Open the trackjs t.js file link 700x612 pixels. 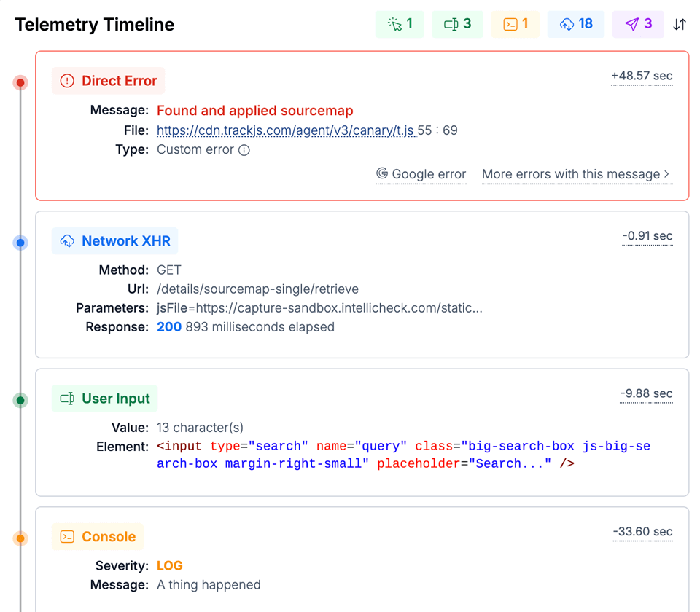[286, 130]
